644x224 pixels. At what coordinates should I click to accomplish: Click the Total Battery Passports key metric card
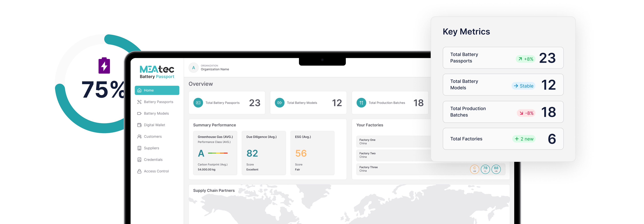pos(503,58)
